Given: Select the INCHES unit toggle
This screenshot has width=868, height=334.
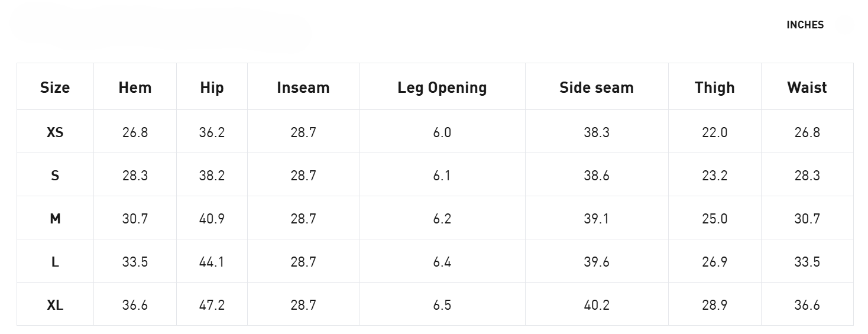Looking at the screenshot, I should pyautogui.click(x=805, y=25).
